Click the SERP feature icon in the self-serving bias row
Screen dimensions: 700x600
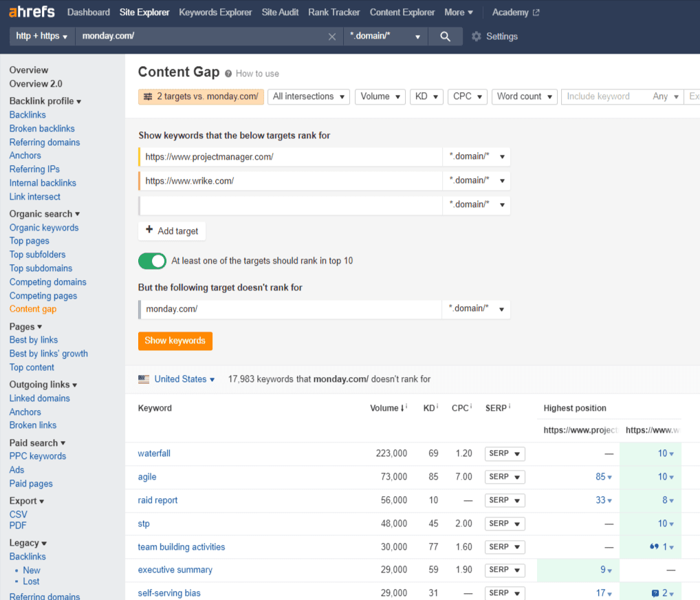point(655,593)
